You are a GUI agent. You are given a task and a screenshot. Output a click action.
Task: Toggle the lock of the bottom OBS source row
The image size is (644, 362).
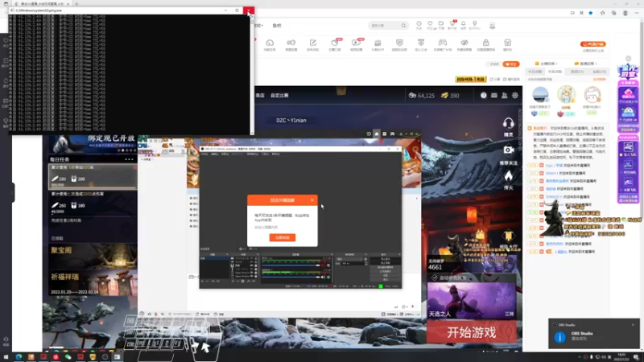coord(255,276)
